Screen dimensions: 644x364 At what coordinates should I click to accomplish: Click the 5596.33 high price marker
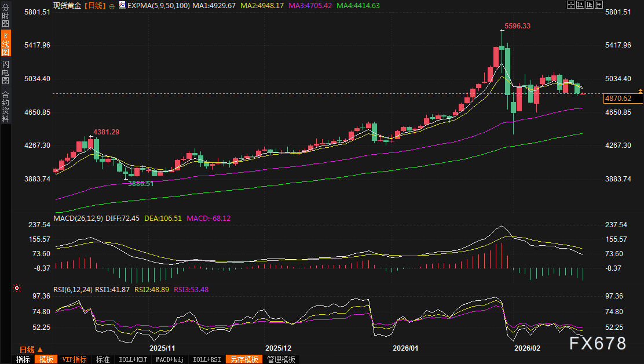[x=517, y=26]
